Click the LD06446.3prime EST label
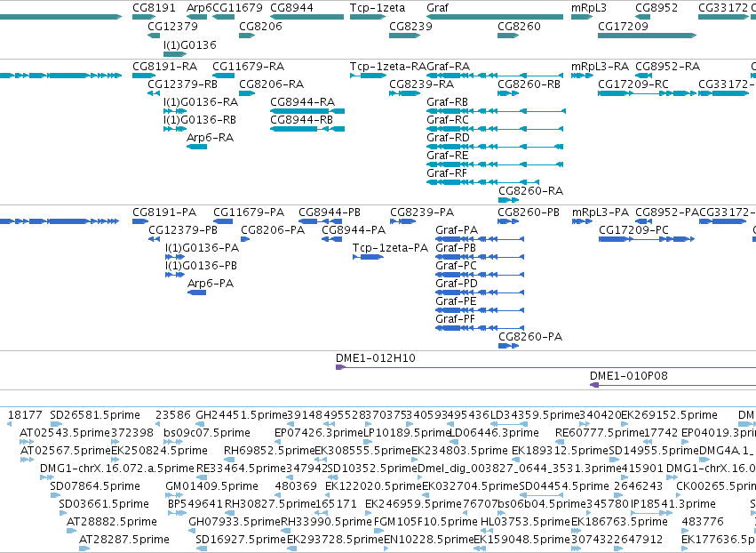Viewport: 756px width, 553px height. click(494, 433)
